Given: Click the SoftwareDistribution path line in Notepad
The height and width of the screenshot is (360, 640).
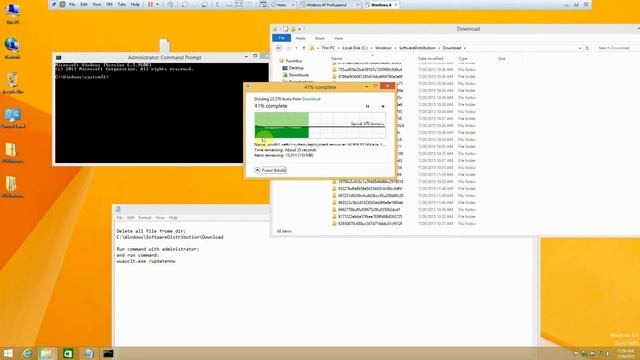Looking at the screenshot, I should 170,237.
